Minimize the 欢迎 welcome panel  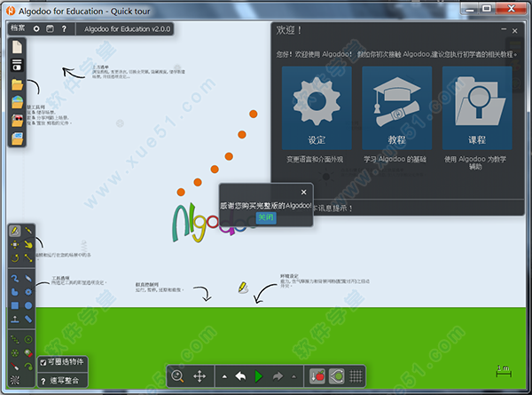(504, 30)
